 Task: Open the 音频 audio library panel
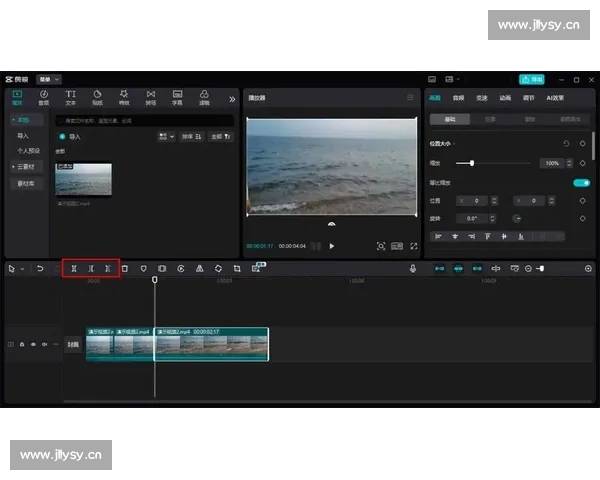(44, 97)
